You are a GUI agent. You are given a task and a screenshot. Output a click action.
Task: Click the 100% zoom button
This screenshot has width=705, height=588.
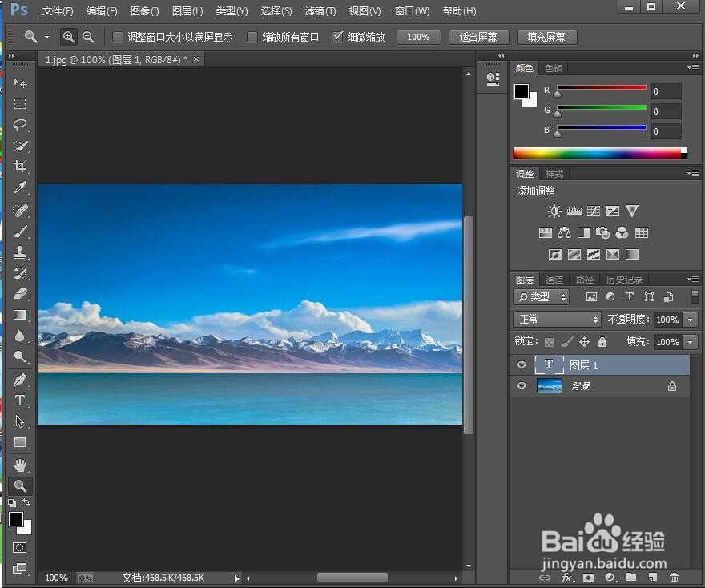click(x=418, y=37)
